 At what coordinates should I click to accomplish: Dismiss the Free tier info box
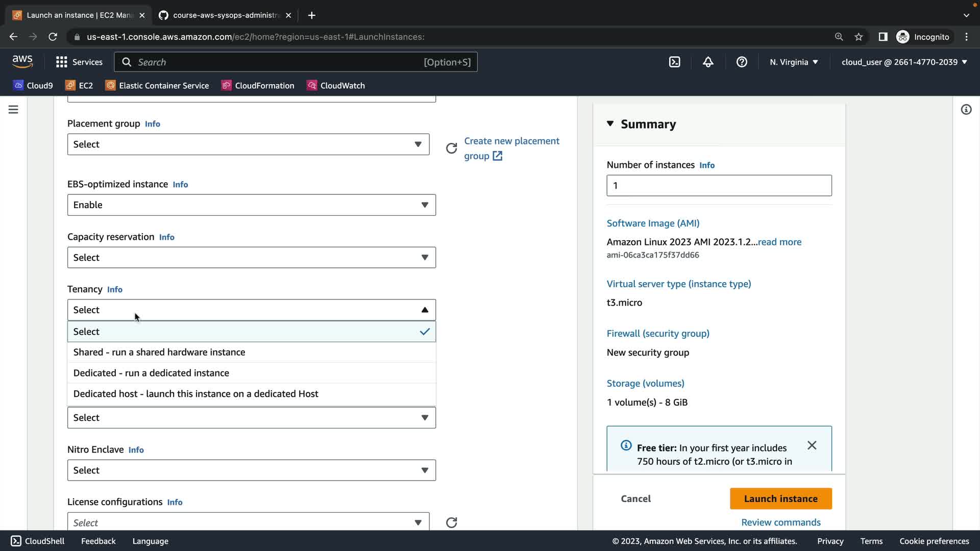812,445
